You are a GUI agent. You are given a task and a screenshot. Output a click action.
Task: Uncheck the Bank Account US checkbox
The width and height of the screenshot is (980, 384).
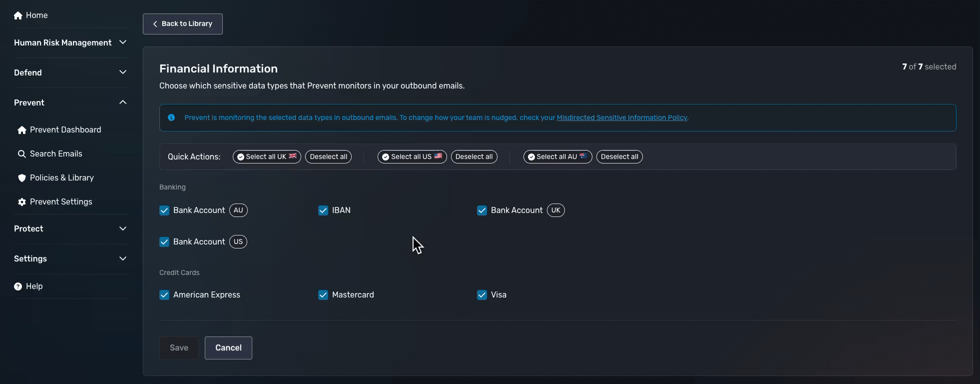coord(164,242)
